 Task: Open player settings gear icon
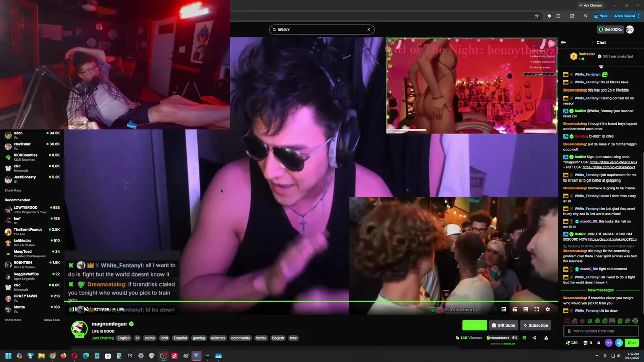(x=548, y=309)
